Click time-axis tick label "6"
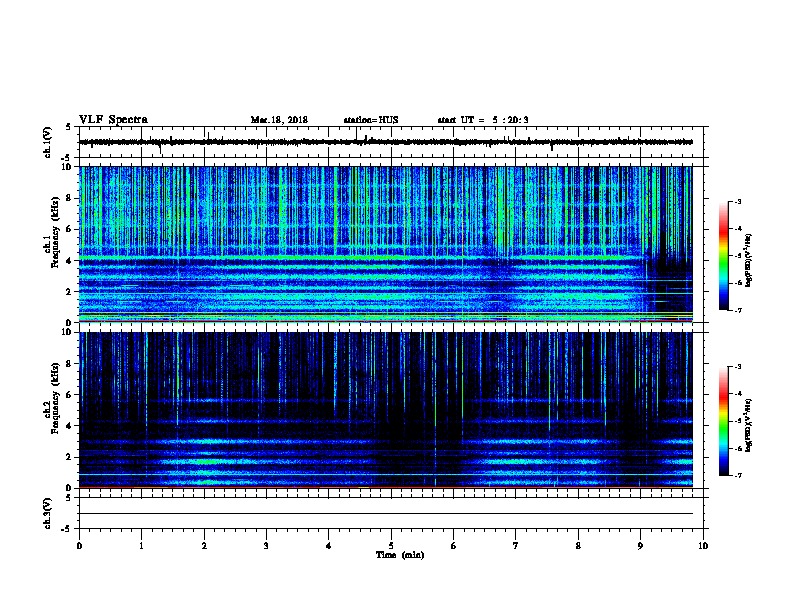Viewport: 792px width, 612px height. point(454,545)
